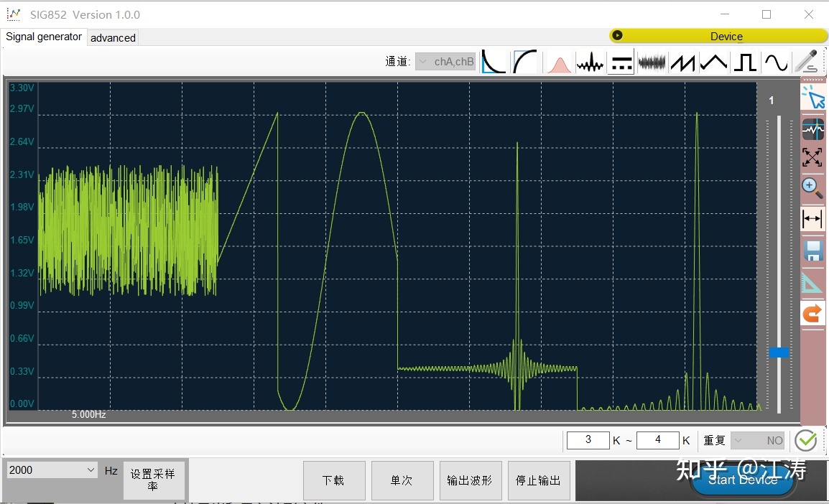Select the triangle waveform icon
829x504 pixels.
click(714, 63)
